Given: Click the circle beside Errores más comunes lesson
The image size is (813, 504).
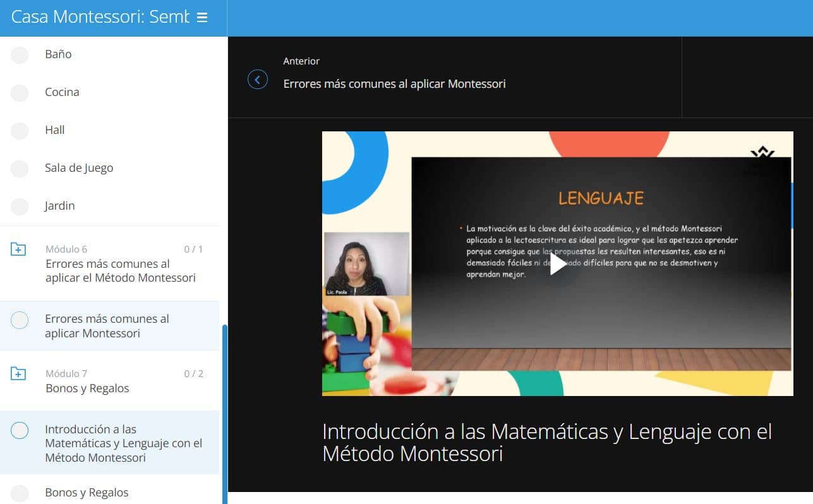Looking at the screenshot, I should (20, 321).
